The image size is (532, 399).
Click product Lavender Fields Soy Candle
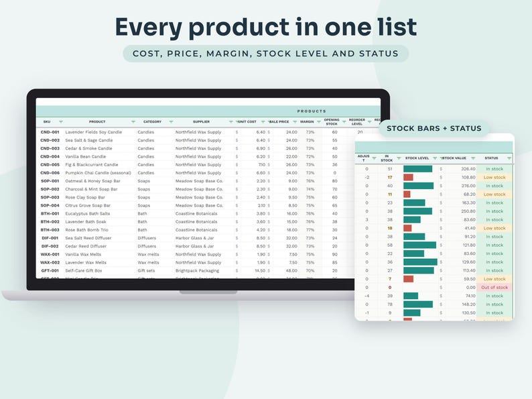click(93, 132)
